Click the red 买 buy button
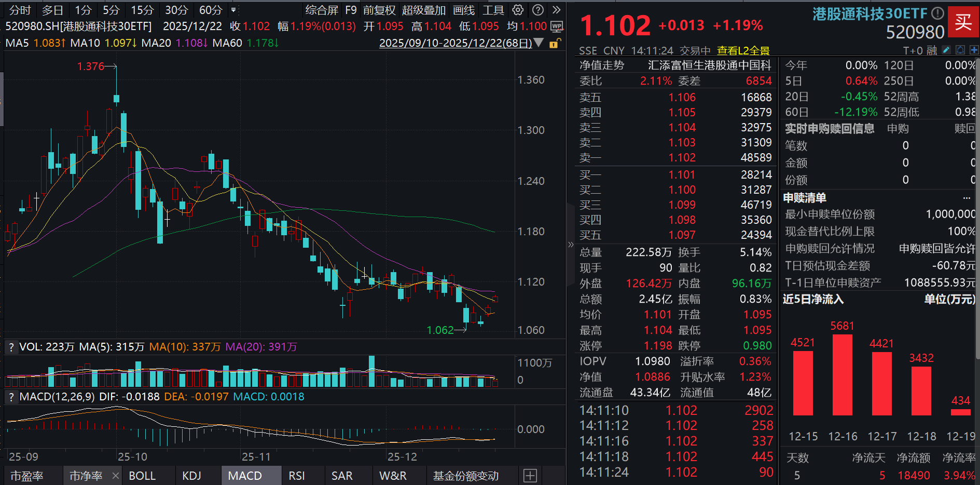The height and width of the screenshot is (485, 980). [x=963, y=22]
